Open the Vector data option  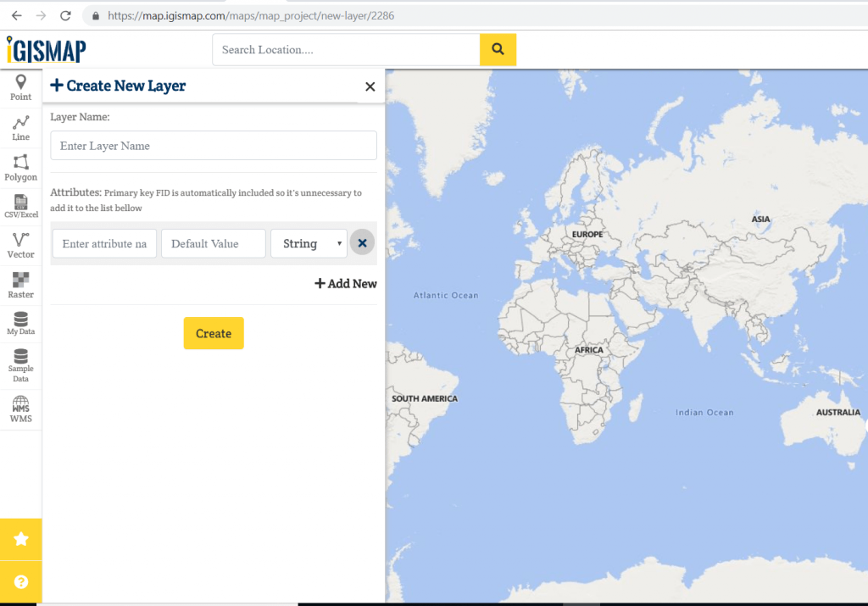coord(20,245)
